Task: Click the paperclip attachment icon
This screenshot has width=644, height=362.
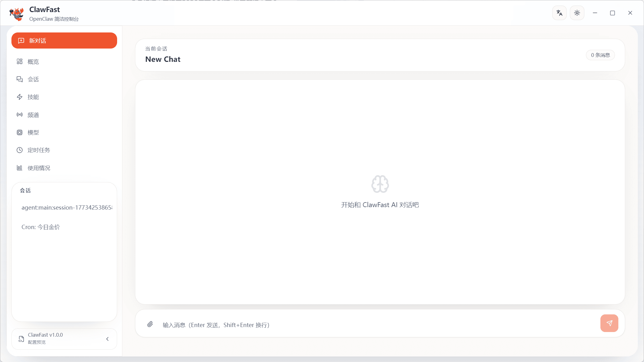Action: 150,324
